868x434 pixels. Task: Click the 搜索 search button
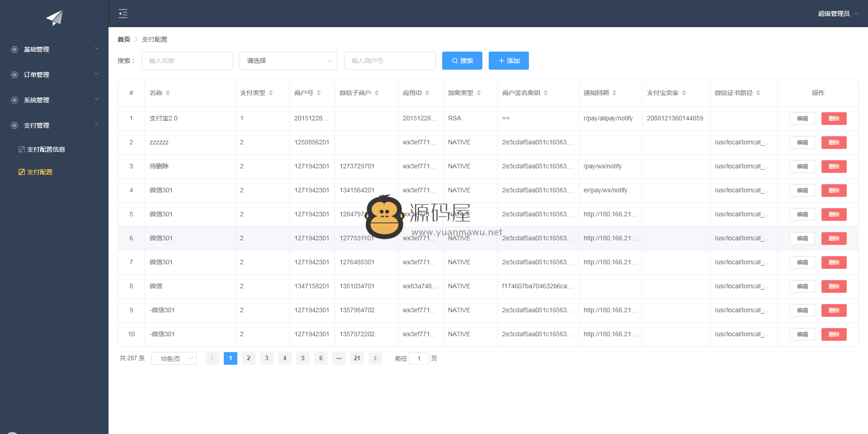[462, 61]
